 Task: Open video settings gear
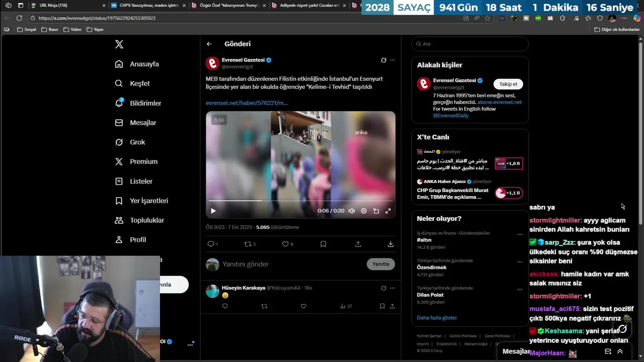tap(364, 211)
